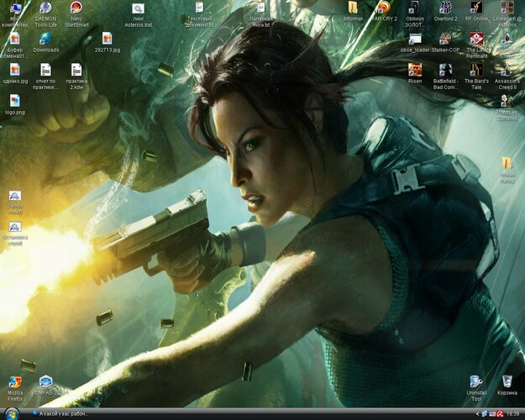
Task: Open the Informer folder
Action: [354, 8]
